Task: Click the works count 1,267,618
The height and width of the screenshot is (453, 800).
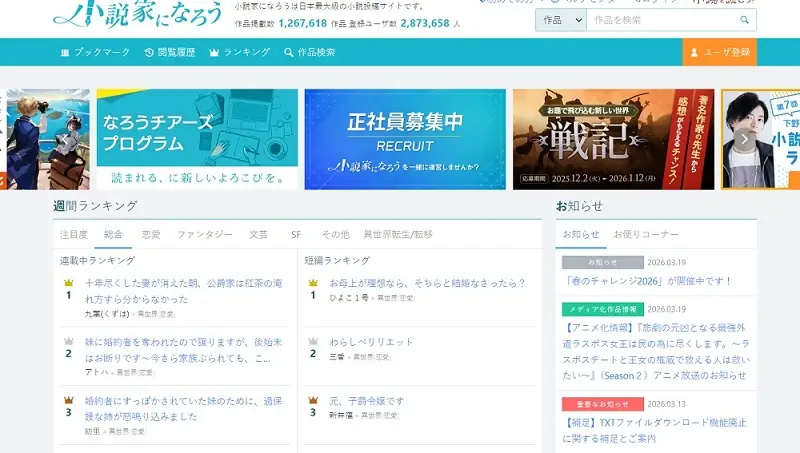Action: (303, 23)
